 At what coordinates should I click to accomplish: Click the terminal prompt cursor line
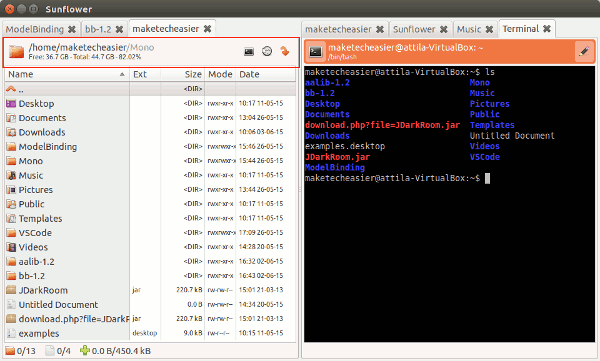click(397, 178)
